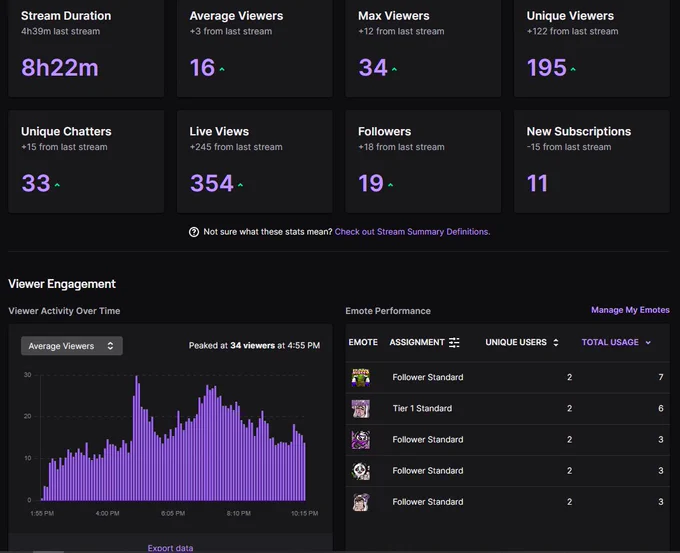680x553 pixels.
Task: Select the Unique Chatters 33 card
Action: coord(86,161)
